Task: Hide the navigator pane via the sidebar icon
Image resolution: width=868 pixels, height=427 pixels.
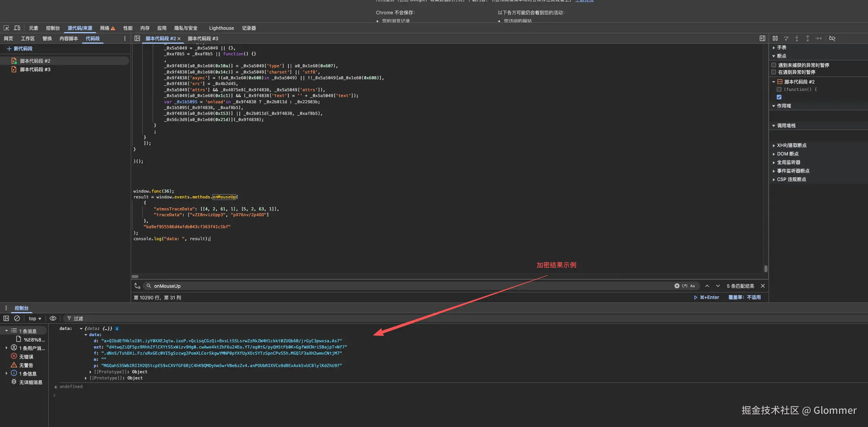Action: coord(137,38)
